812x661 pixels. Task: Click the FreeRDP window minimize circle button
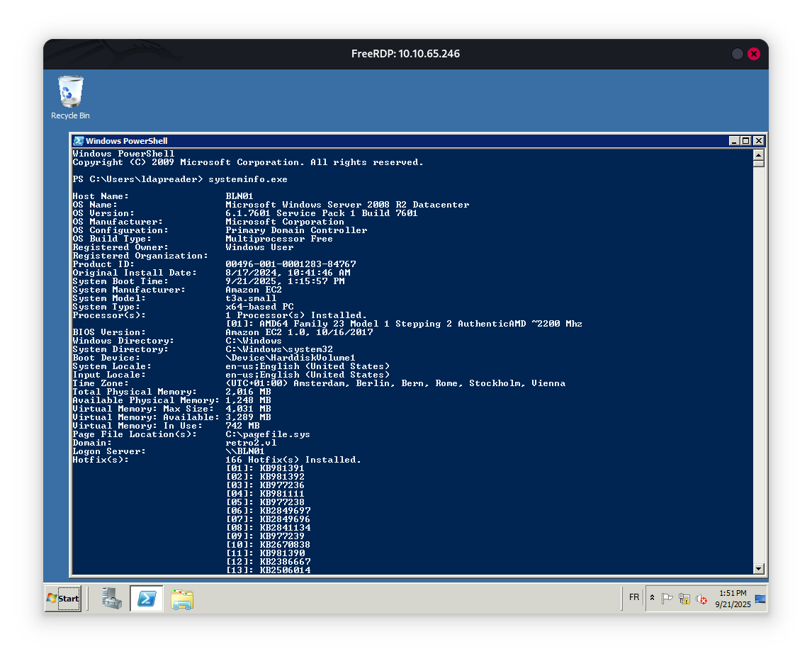(x=738, y=54)
